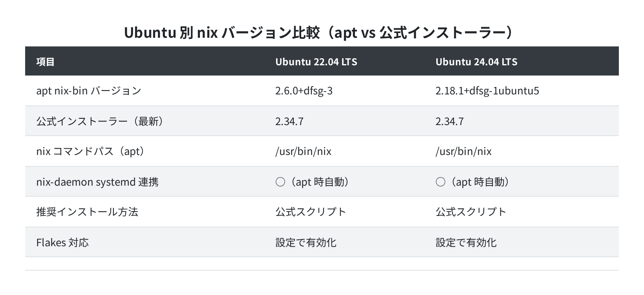The image size is (644, 295).
Task: Click 公式スクリプト under Ubuntu 22.04 LTS
Action: (311, 212)
